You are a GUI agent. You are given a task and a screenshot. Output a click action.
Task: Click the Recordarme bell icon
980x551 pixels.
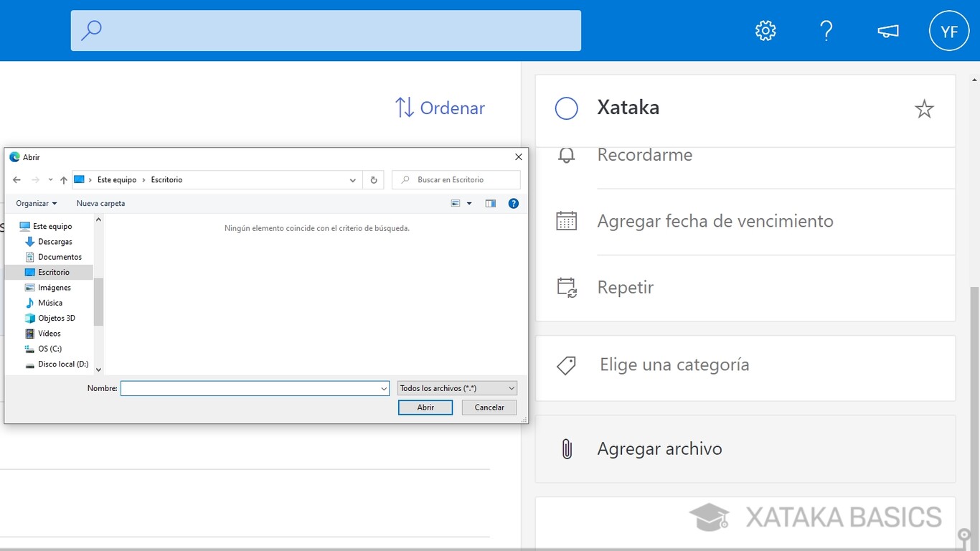click(567, 154)
